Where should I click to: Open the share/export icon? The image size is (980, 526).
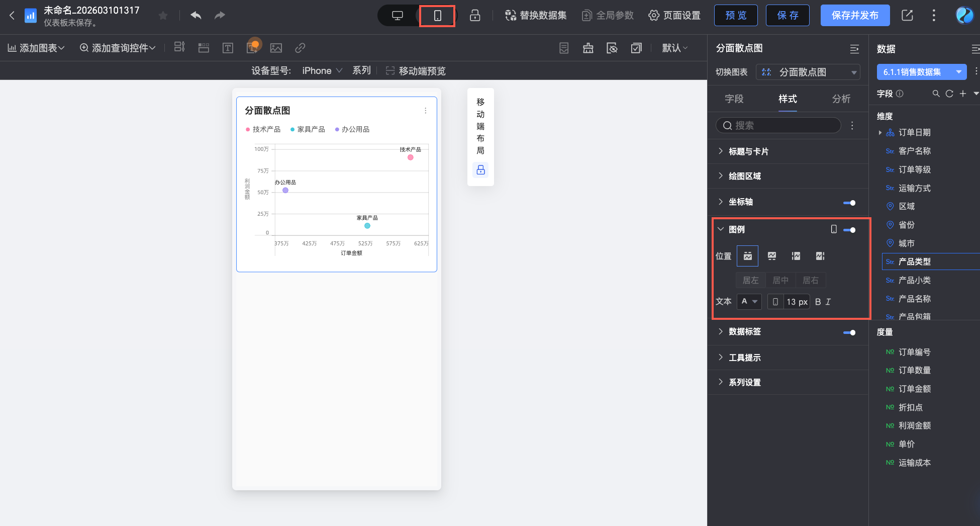907,16
